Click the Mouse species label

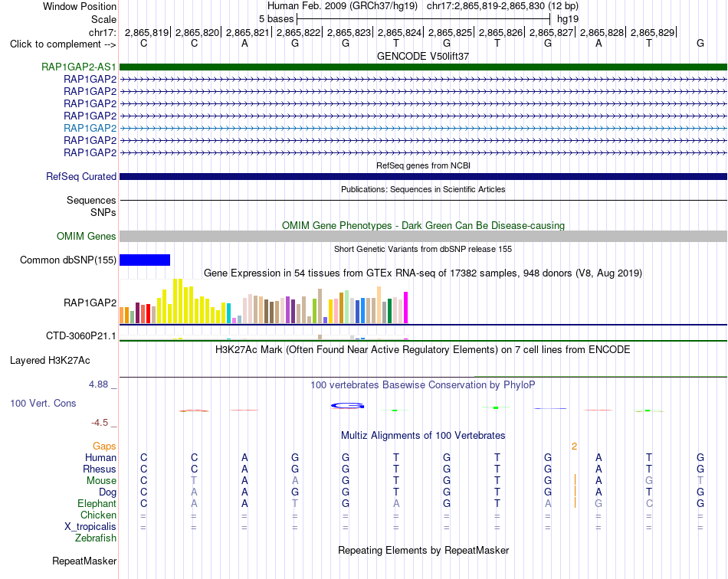tap(101, 481)
